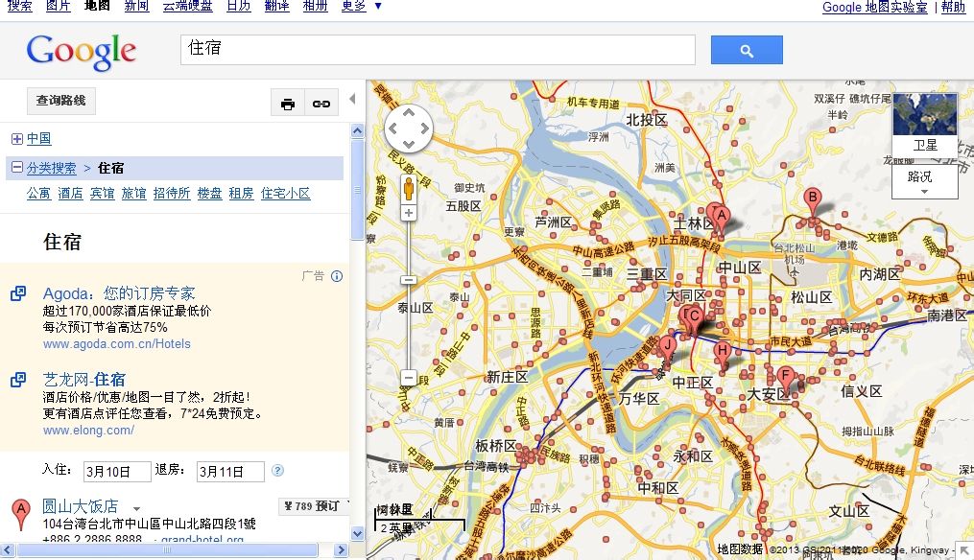Viewport: 974px width, 560px height.
Task: Select map marker A near 士林区
Action: pos(721,219)
